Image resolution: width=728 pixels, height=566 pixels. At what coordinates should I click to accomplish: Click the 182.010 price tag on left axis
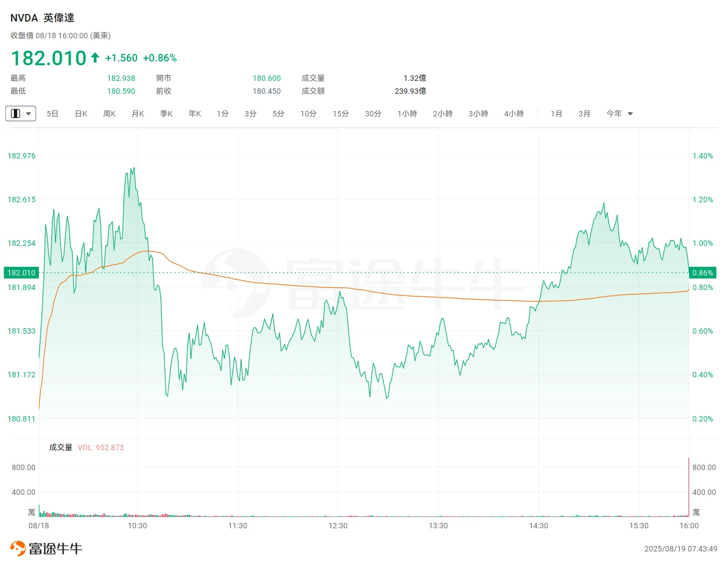pos(22,273)
